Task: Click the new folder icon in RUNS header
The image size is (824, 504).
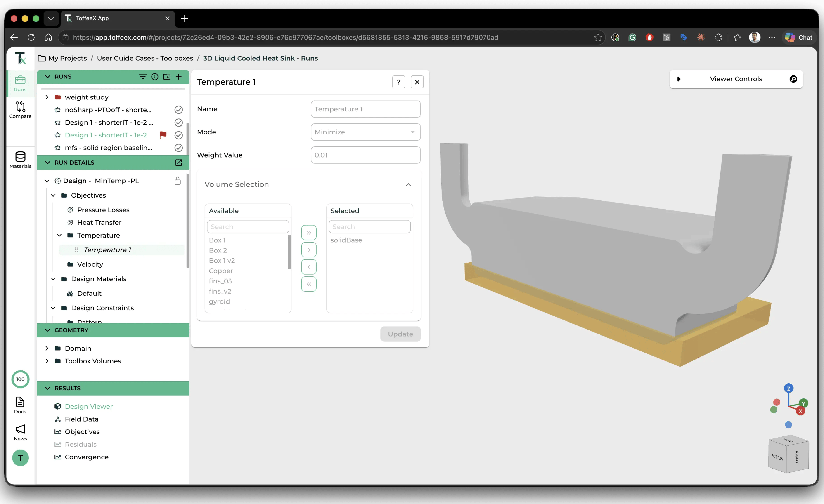Action: [166, 77]
